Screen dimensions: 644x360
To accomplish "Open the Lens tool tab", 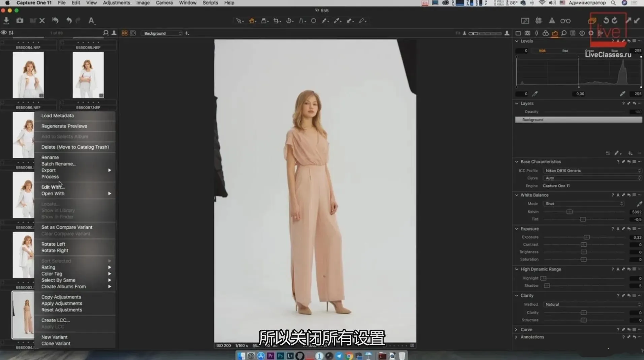I will coord(537,33).
